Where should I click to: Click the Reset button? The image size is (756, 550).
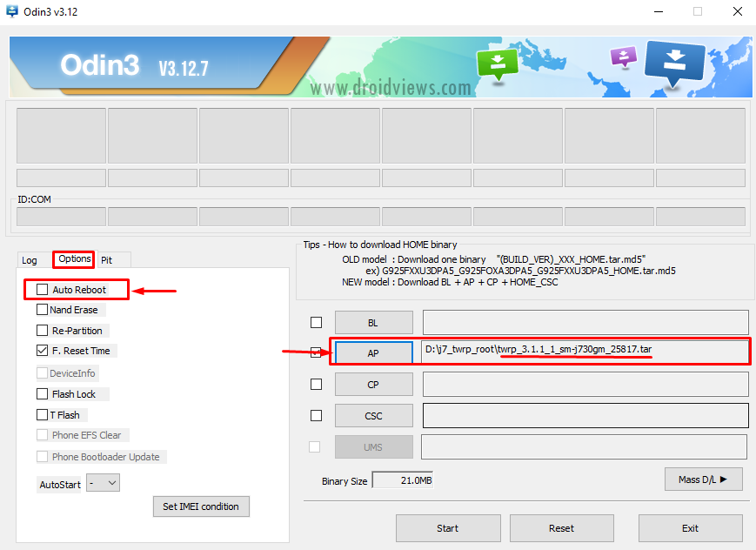pos(562,528)
